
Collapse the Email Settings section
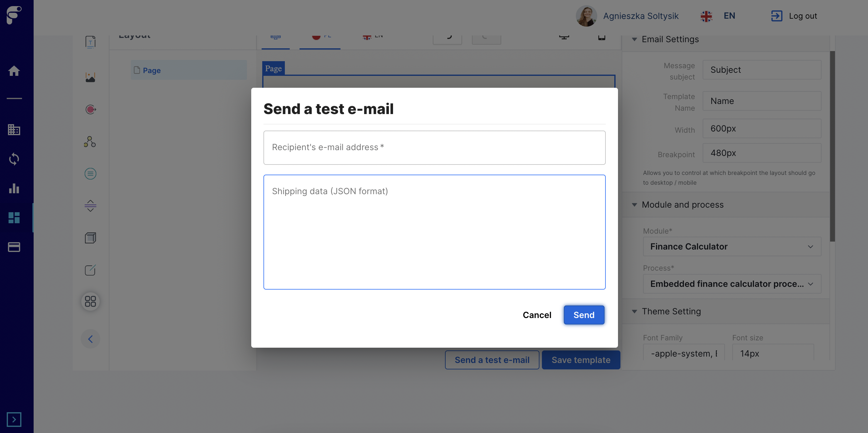(x=634, y=39)
